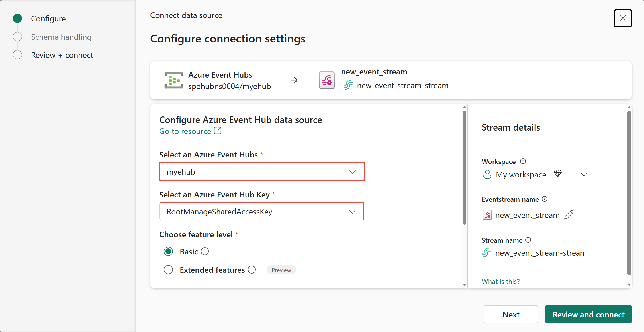The height and width of the screenshot is (332, 644).
Task: Click the external link icon after Go to resource
Action: coord(218,131)
